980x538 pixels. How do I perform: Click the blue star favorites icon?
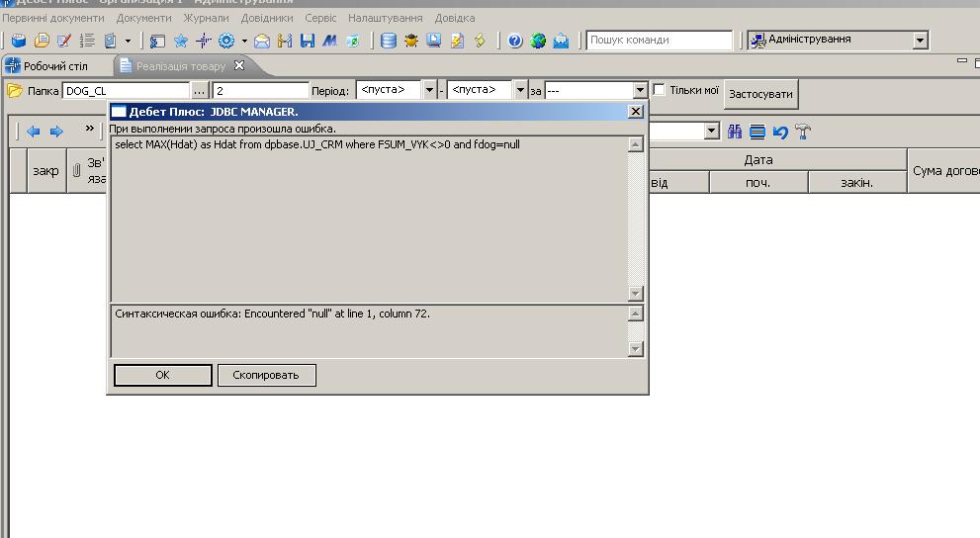pyautogui.click(x=181, y=42)
